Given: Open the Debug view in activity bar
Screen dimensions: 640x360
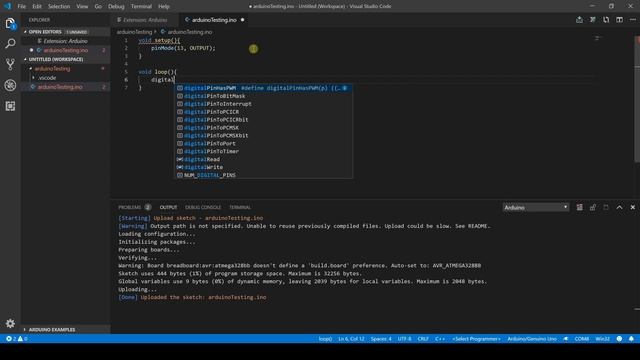Looking at the screenshot, I should pos(10,85).
